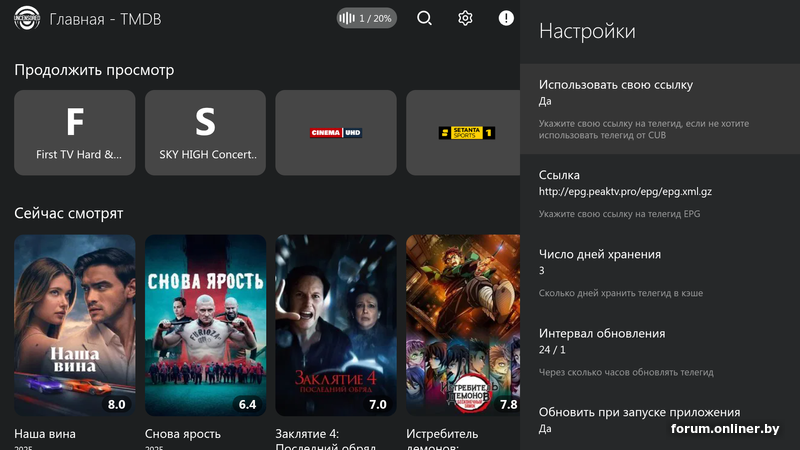
Task: Toggle Обновить при запуске приложения
Action: coord(660,421)
